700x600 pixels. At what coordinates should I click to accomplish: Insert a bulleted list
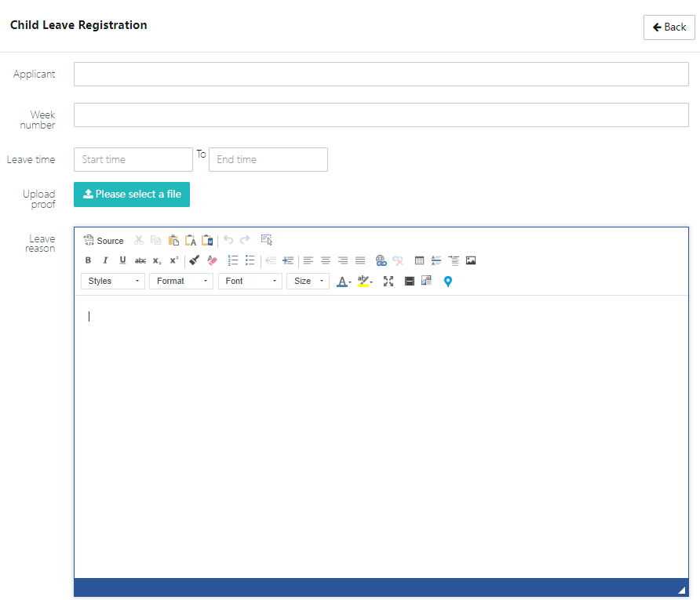coord(250,260)
